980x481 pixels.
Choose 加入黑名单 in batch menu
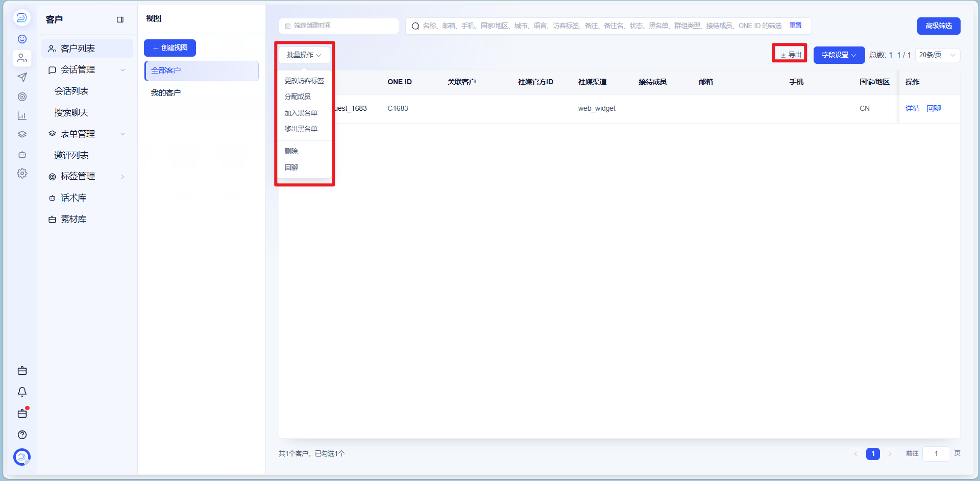point(301,113)
